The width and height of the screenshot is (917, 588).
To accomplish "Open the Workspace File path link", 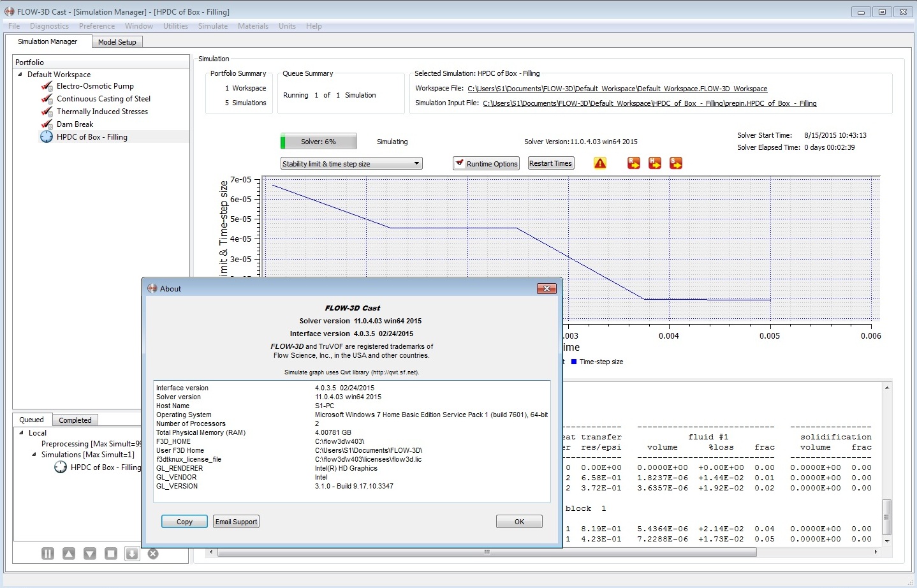I will coord(617,89).
